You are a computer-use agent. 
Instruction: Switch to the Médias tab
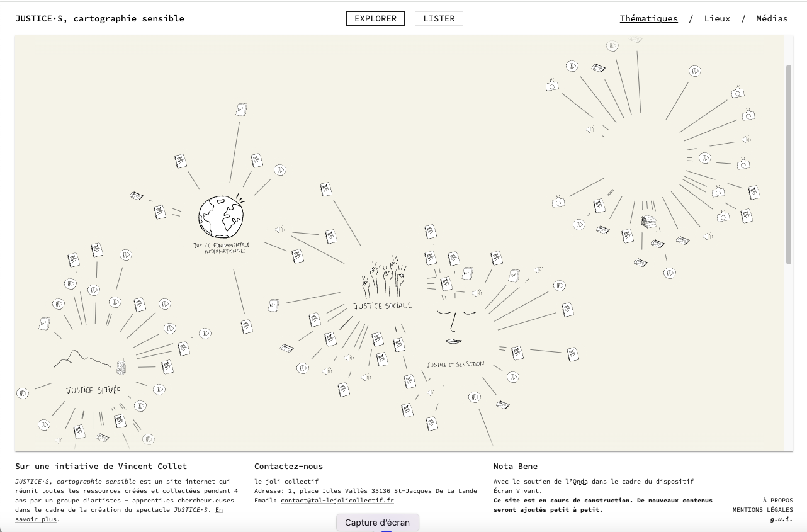(x=772, y=19)
